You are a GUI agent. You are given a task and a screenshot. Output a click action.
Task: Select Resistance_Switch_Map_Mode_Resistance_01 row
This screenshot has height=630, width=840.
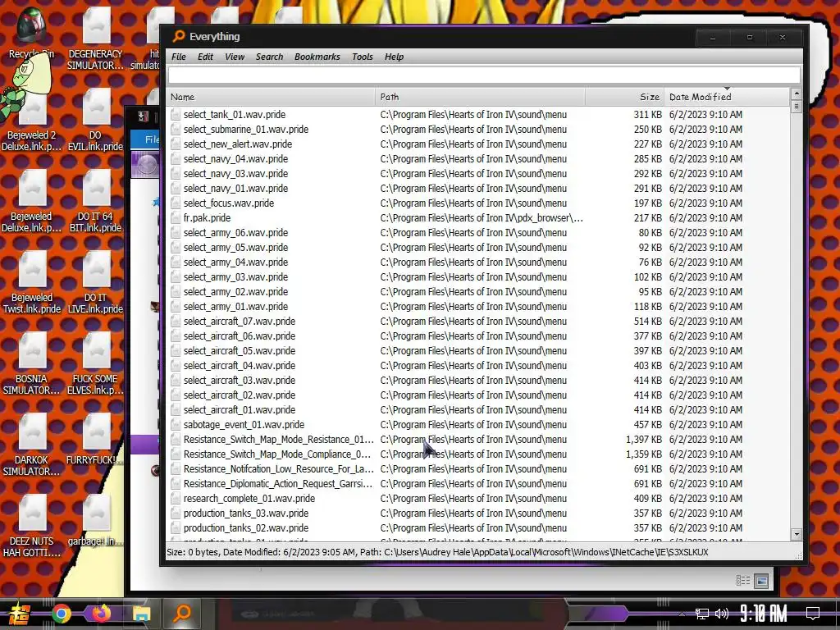[x=478, y=440]
